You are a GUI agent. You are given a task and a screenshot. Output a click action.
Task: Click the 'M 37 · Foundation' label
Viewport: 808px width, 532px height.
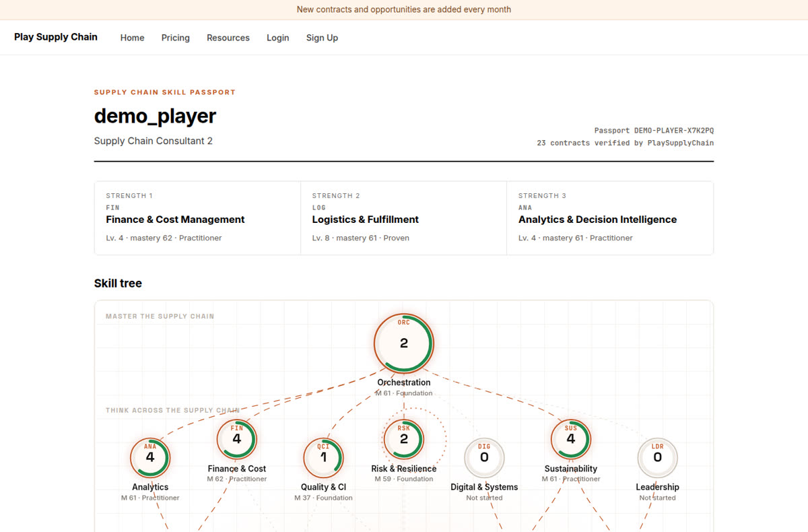tap(323, 498)
